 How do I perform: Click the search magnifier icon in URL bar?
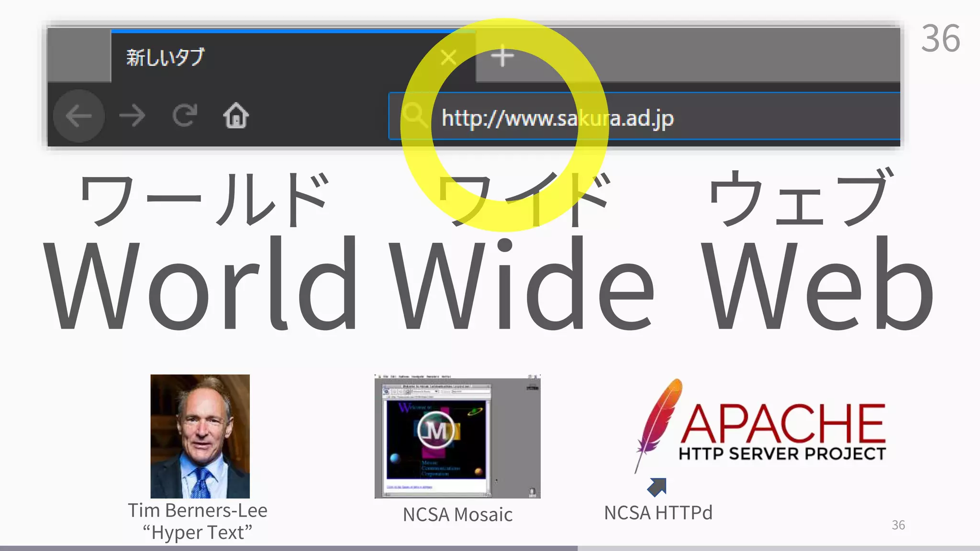[414, 116]
